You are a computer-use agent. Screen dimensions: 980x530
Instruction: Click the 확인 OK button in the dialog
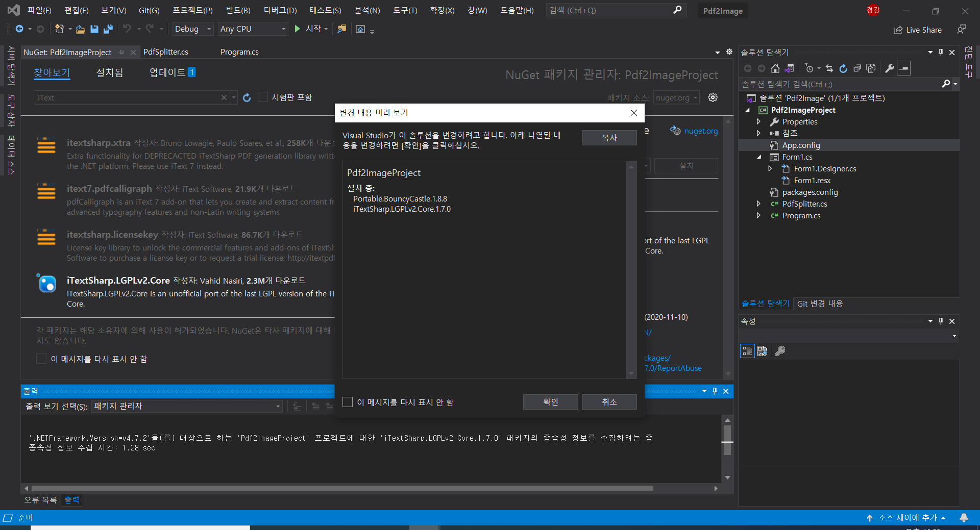tap(550, 402)
